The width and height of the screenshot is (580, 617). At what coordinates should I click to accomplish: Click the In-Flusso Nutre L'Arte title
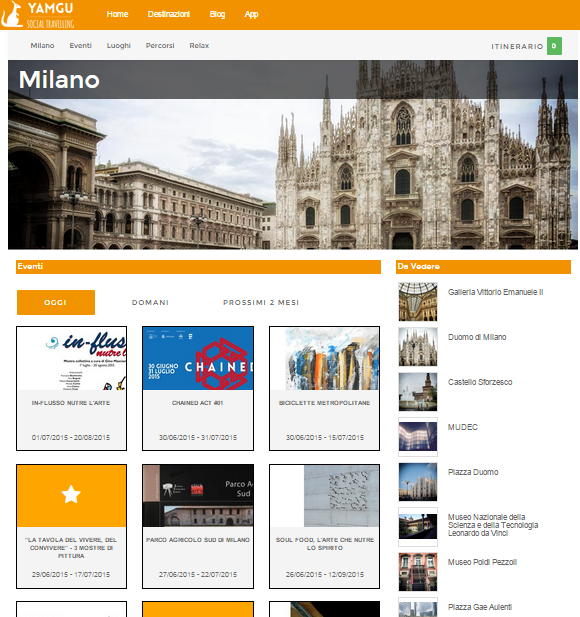point(71,403)
